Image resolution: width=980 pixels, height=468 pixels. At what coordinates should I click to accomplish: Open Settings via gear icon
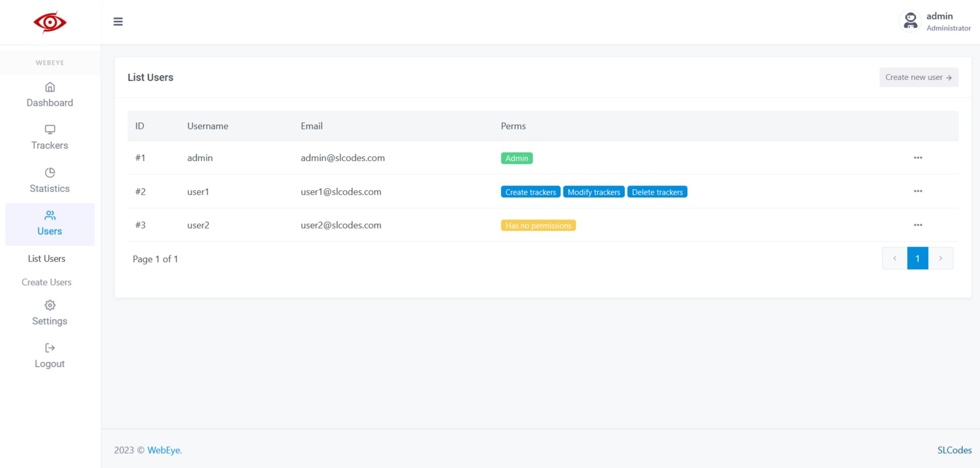click(x=50, y=305)
